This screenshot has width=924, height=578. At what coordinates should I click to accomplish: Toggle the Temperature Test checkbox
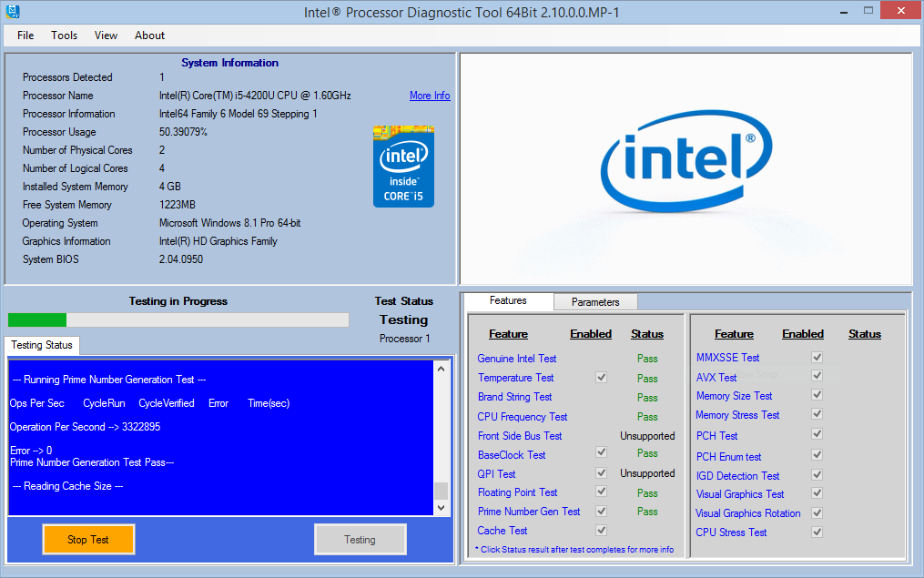(x=601, y=377)
